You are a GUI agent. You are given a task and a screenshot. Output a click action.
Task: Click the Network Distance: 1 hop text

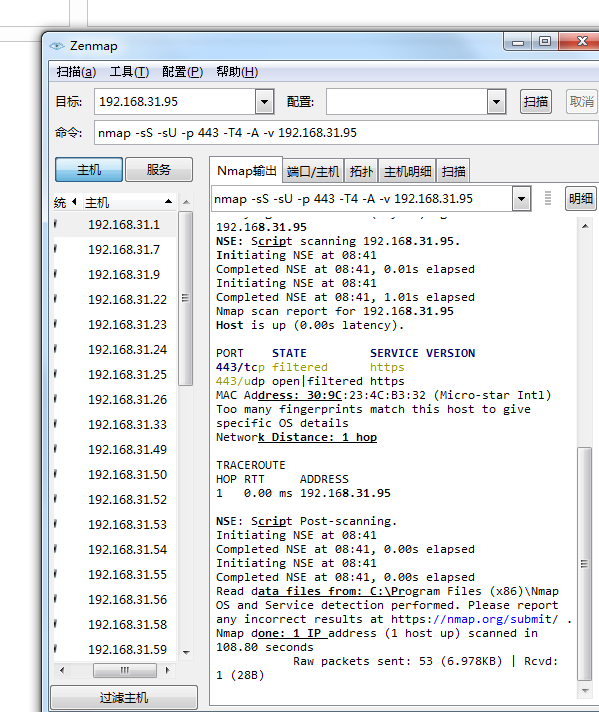297,437
